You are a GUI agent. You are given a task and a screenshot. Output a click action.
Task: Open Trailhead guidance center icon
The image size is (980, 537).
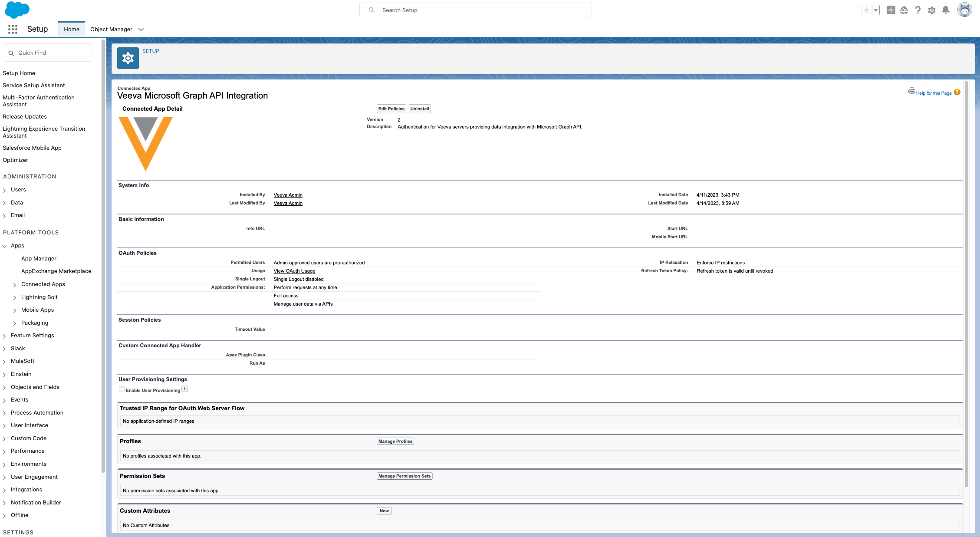click(x=904, y=10)
